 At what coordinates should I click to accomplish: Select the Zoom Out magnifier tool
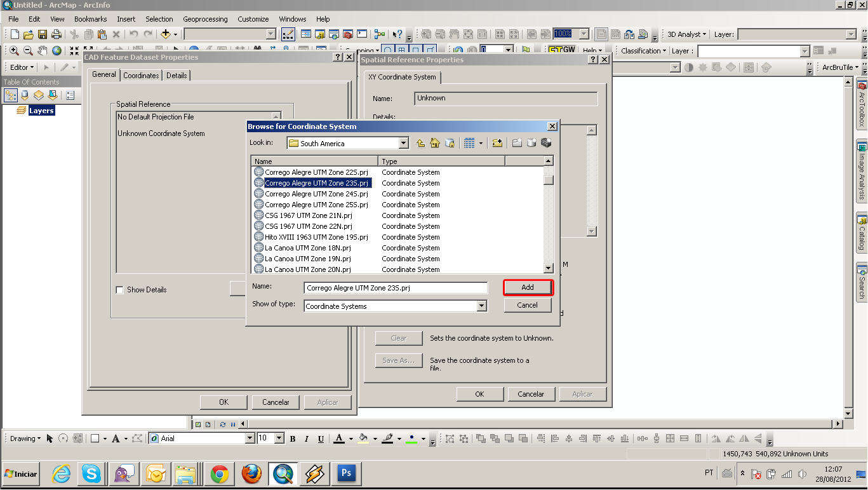28,51
